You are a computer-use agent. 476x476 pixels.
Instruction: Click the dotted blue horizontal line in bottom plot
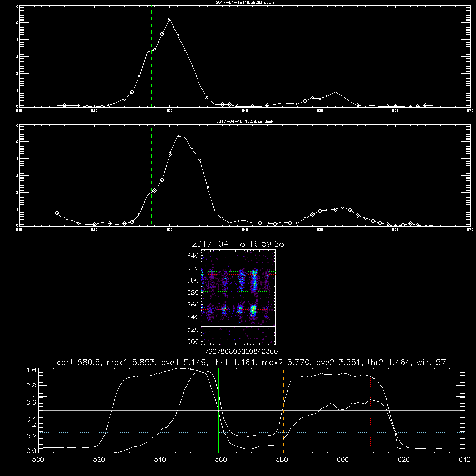(251, 432)
